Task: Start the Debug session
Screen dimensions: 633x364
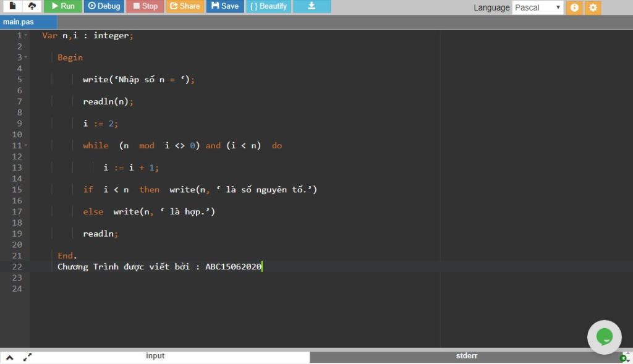Action: [x=103, y=6]
